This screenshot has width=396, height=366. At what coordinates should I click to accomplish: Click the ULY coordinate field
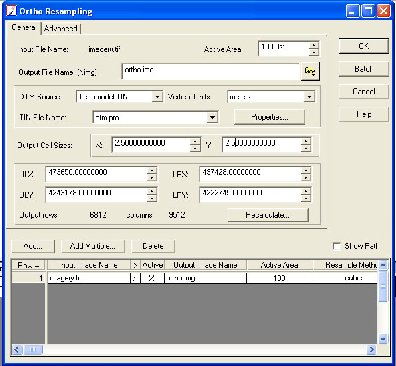(x=96, y=195)
